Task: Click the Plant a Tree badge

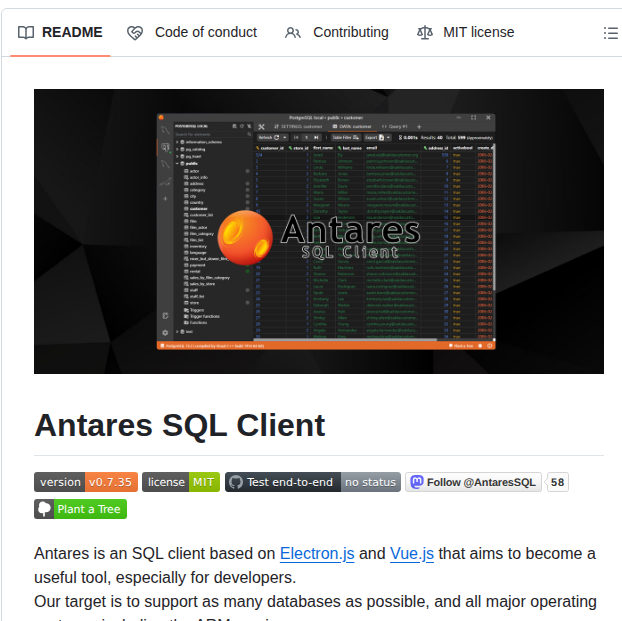Action: [81, 509]
